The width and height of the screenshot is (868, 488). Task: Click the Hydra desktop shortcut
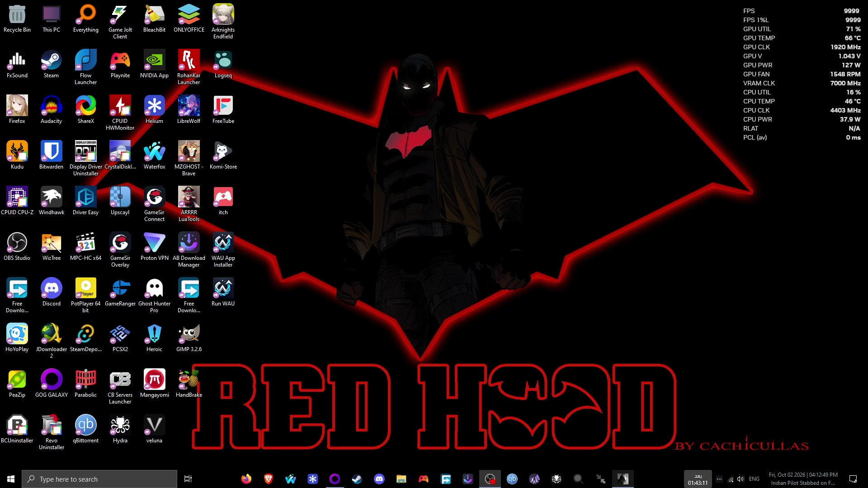click(120, 429)
